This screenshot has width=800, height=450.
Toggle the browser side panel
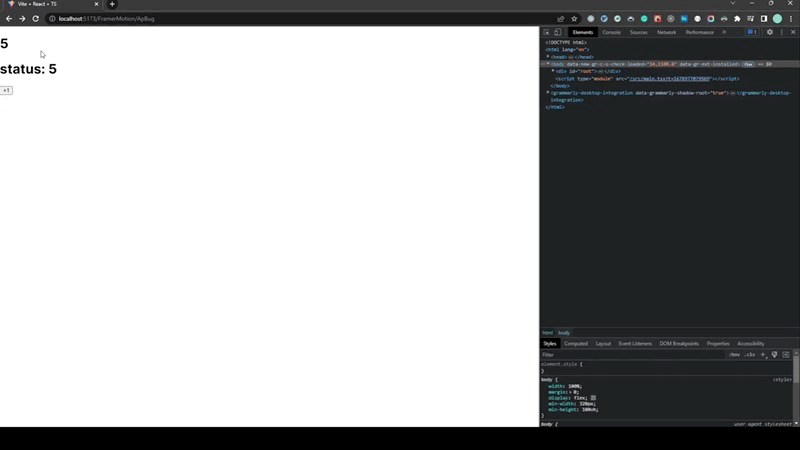coord(764,19)
